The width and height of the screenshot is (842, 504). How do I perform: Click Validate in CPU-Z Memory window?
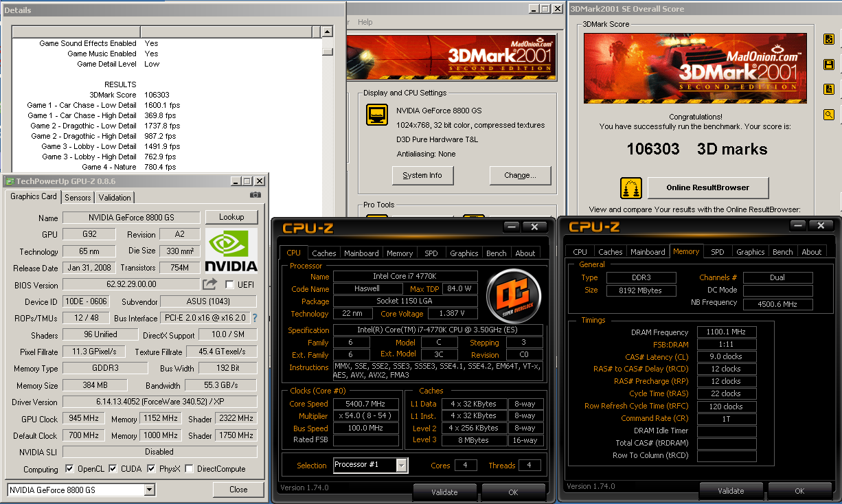731,491
